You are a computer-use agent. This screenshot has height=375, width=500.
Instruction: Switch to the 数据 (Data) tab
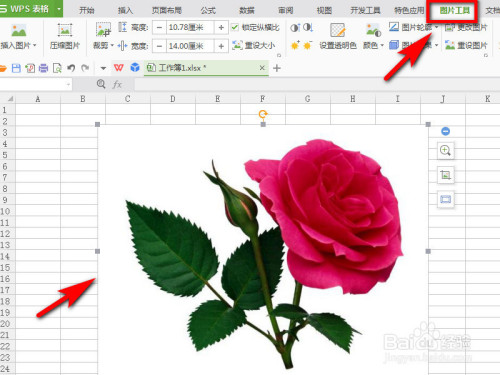[x=247, y=10]
